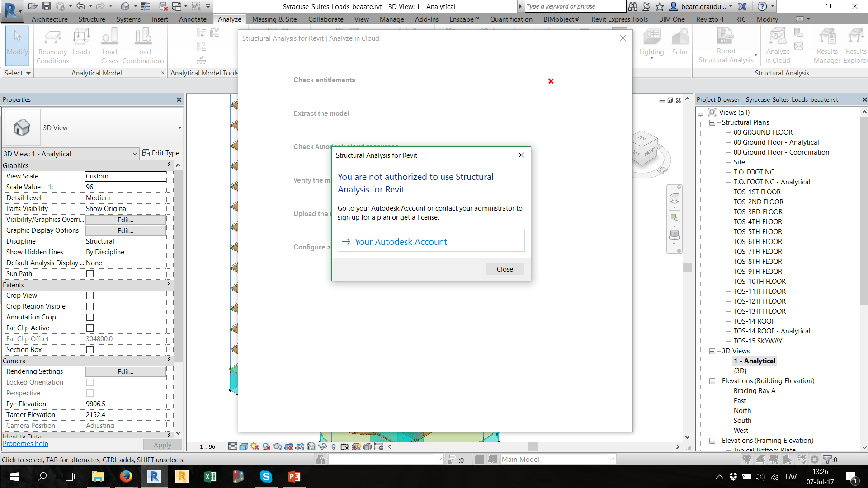Collapse the Structural Plans tree node

712,122
